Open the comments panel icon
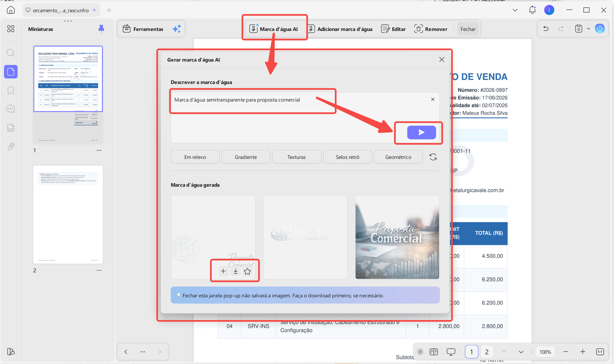The image size is (614, 364). pyautogui.click(x=11, y=109)
